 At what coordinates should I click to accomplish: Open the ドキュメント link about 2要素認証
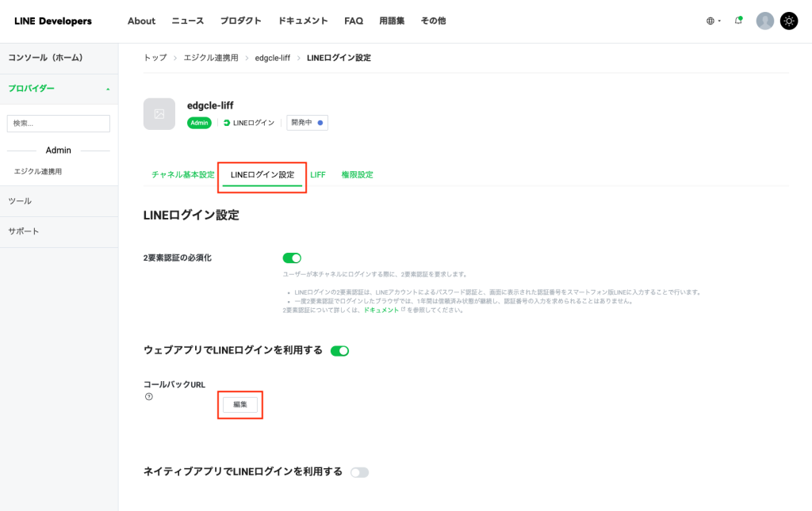tap(381, 310)
